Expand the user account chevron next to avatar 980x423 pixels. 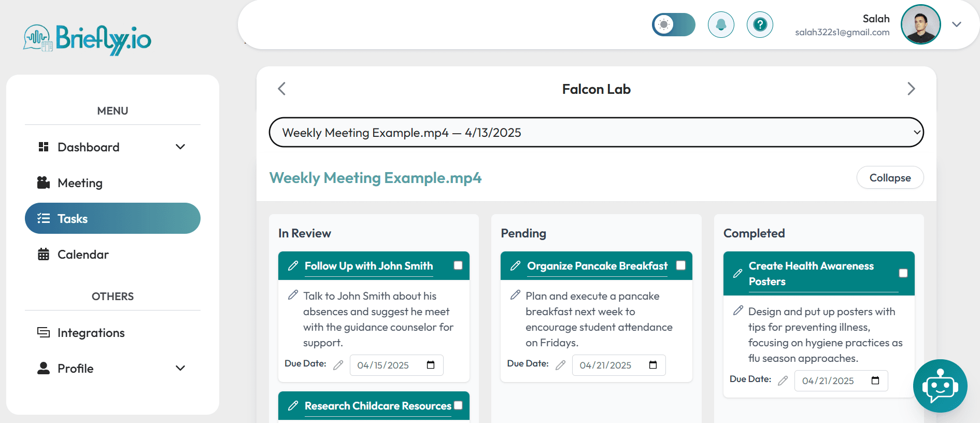click(x=957, y=24)
